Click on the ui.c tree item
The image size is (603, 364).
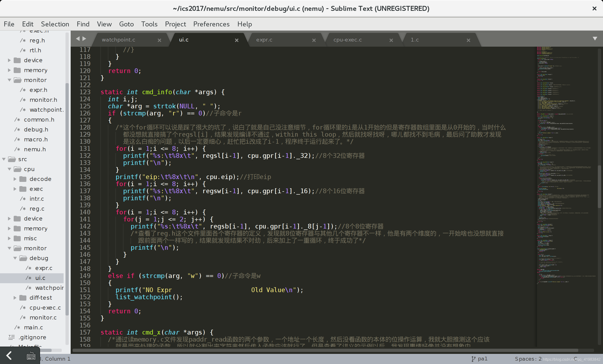pyautogui.click(x=40, y=278)
